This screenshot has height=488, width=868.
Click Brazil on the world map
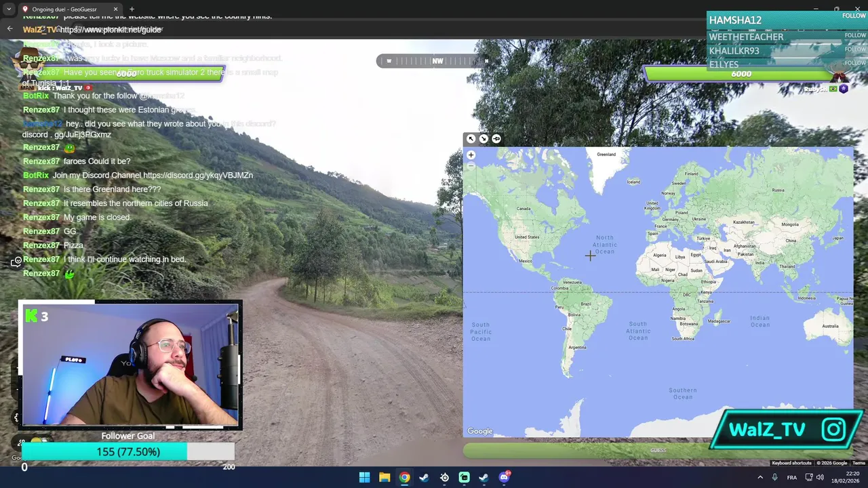point(586,304)
